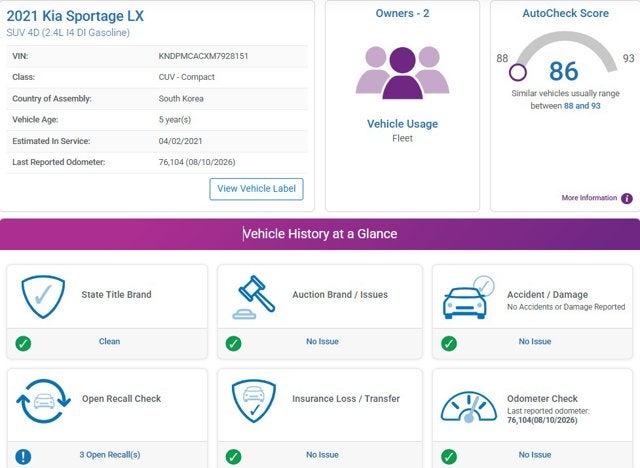Click the Country of Assembly: row label
This screenshot has width=640, height=468.
52,99
